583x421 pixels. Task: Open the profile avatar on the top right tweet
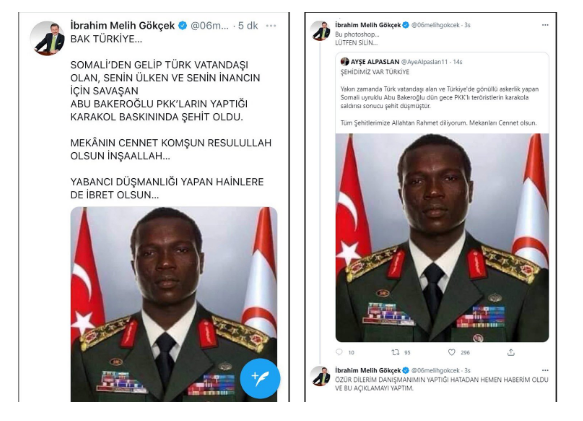pos(321,31)
